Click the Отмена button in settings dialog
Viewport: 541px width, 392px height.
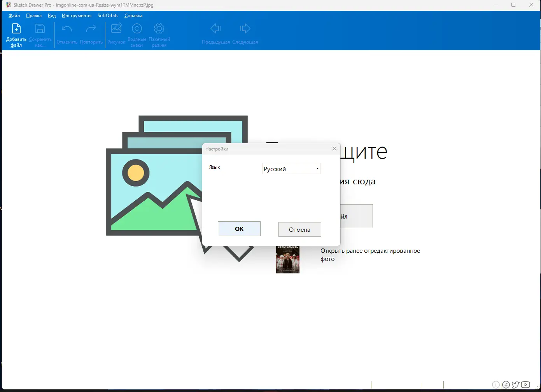point(300,229)
